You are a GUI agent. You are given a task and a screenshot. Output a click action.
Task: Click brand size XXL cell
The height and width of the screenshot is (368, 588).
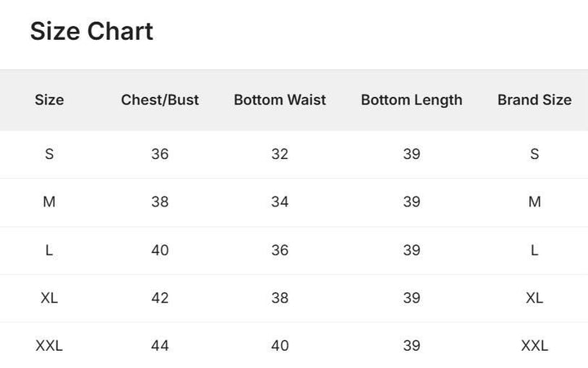(534, 346)
